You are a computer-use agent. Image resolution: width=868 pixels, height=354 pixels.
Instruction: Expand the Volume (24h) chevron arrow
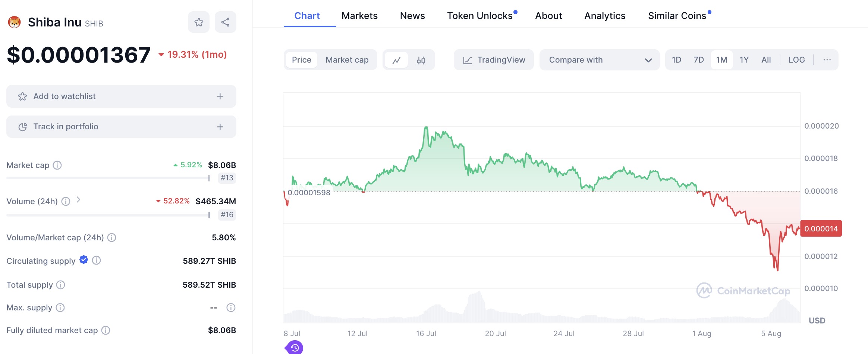(78, 200)
